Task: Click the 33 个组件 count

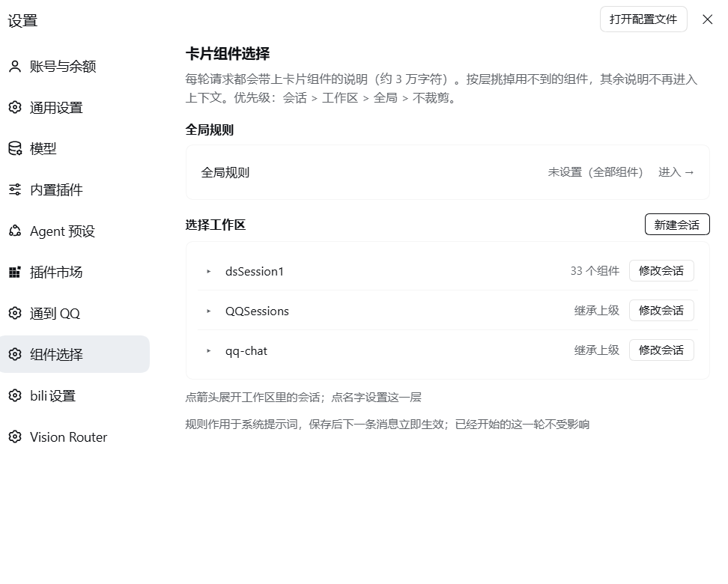Action: tap(595, 270)
